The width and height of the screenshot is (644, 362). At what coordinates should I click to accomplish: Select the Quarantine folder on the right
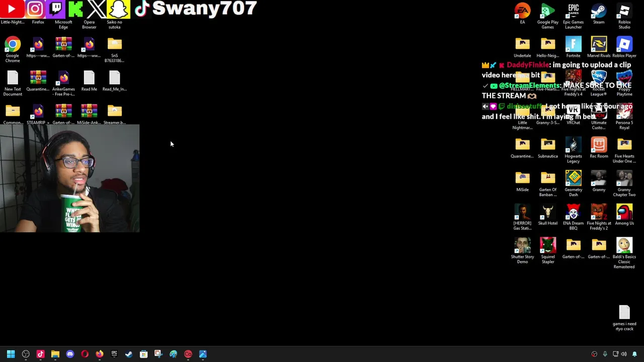pyautogui.click(x=522, y=148)
